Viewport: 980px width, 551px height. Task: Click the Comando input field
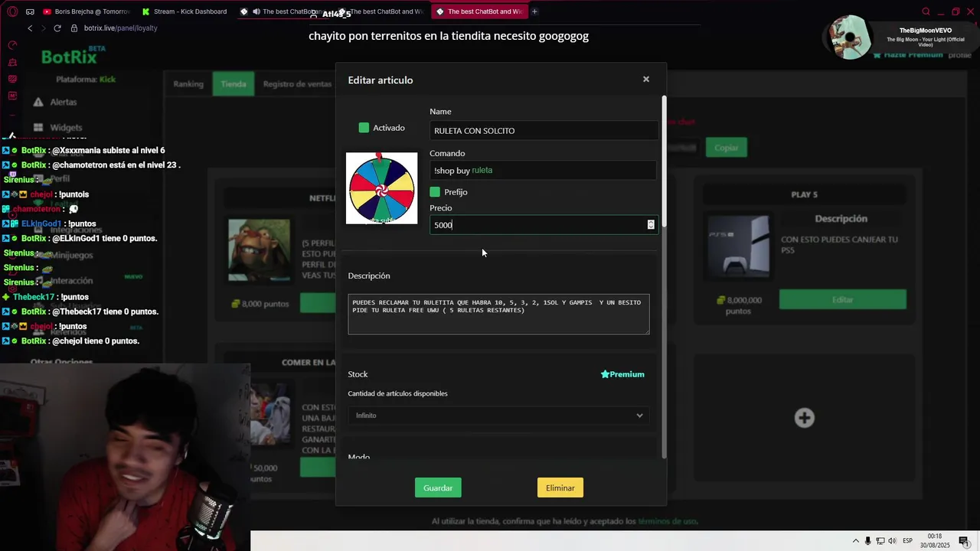(544, 171)
